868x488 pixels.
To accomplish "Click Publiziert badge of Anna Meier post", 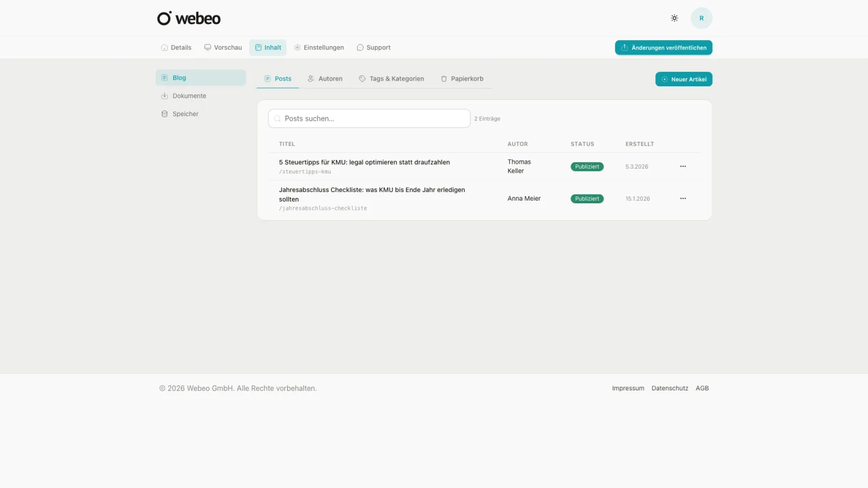I will pyautogui.click(x=587, y=198).
